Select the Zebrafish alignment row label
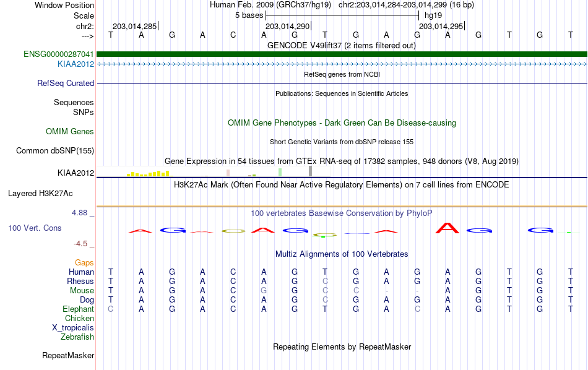This screenshot has width=588, height=370. [x=77, y=337]
